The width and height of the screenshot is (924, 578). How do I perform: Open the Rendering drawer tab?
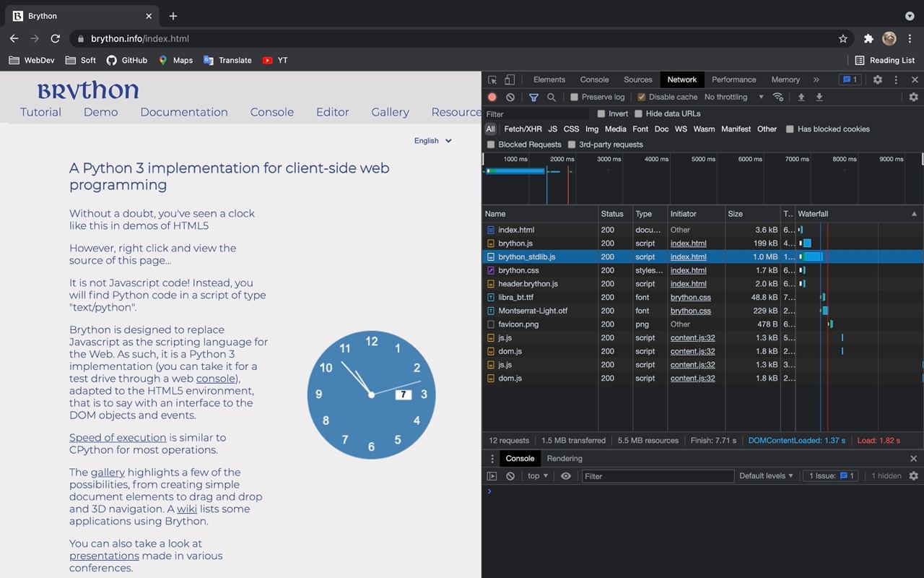[565, 459]
